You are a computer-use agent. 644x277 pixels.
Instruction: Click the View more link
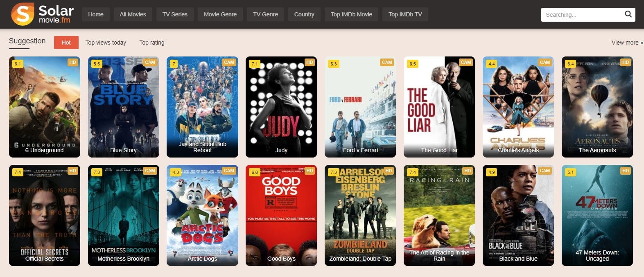tap(627, 43)
